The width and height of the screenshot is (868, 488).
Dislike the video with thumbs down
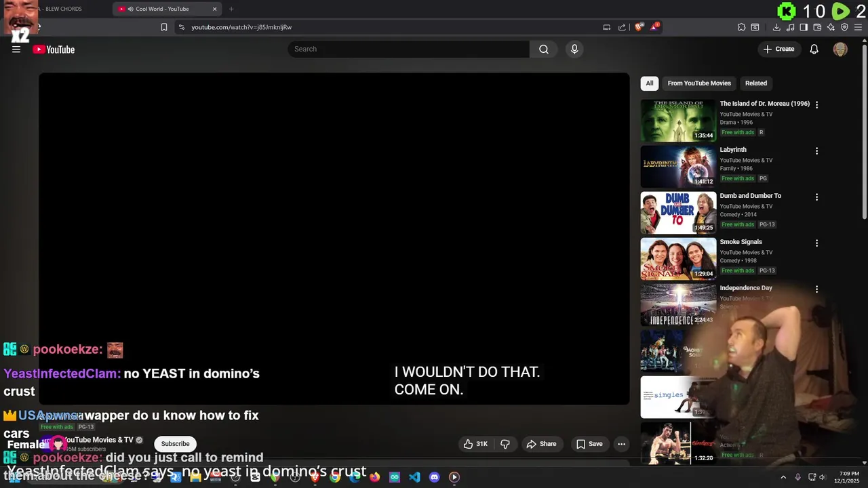(505, 444)
